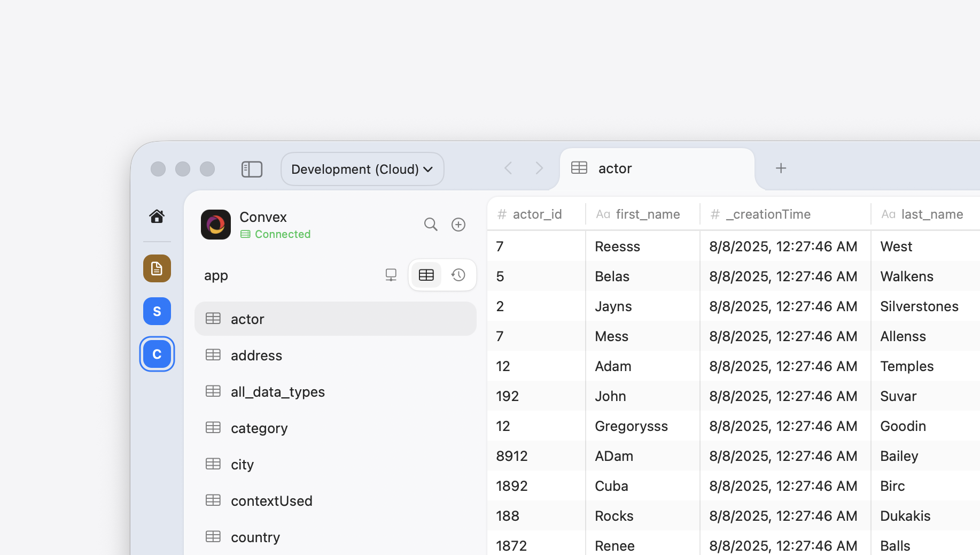Open the city table
This screenshot has width=980, height=555.
point(336,465)
